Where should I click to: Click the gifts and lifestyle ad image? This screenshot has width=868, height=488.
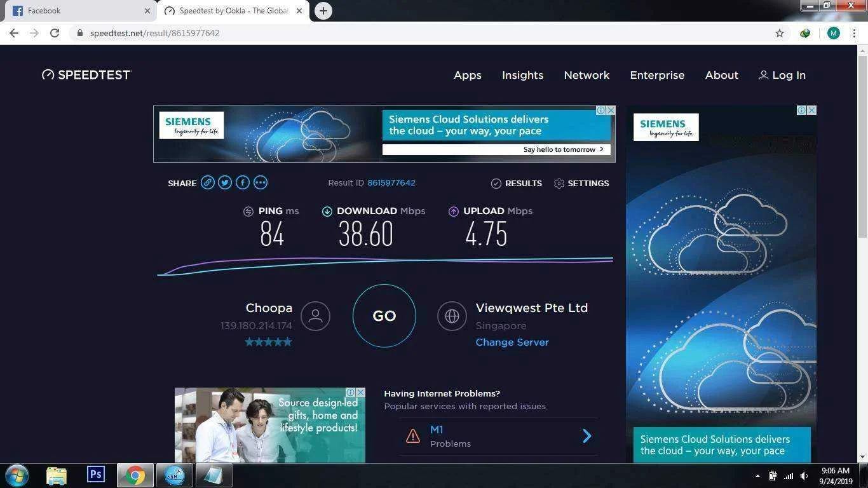pyautogui.click(x=270, y=425)
